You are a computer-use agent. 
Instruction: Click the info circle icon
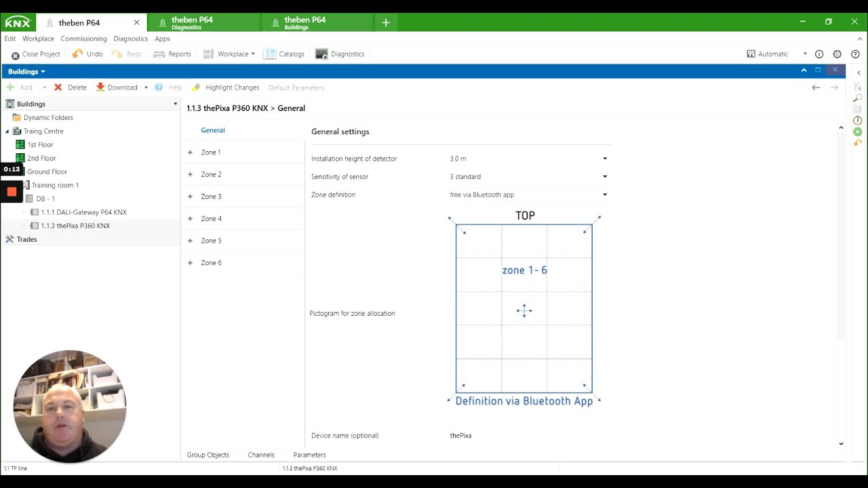click(819, 54)
